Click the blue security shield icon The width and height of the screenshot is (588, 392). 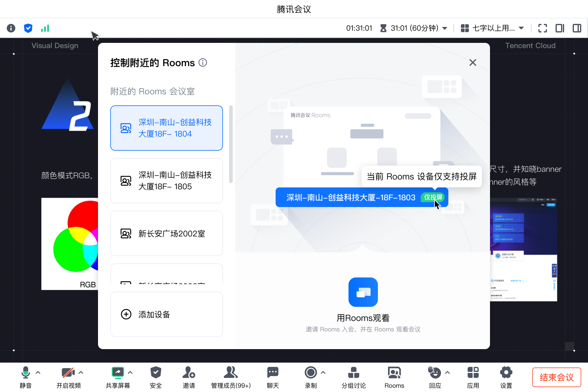28,28
